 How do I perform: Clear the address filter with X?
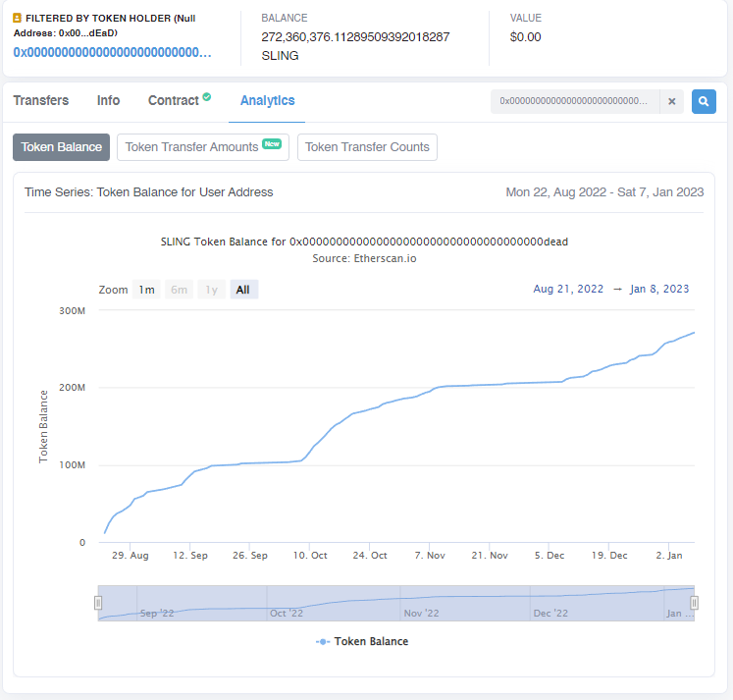click(672, 101)
